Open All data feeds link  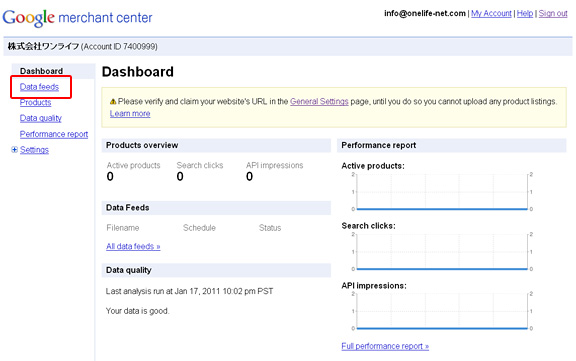click(133, 246)
